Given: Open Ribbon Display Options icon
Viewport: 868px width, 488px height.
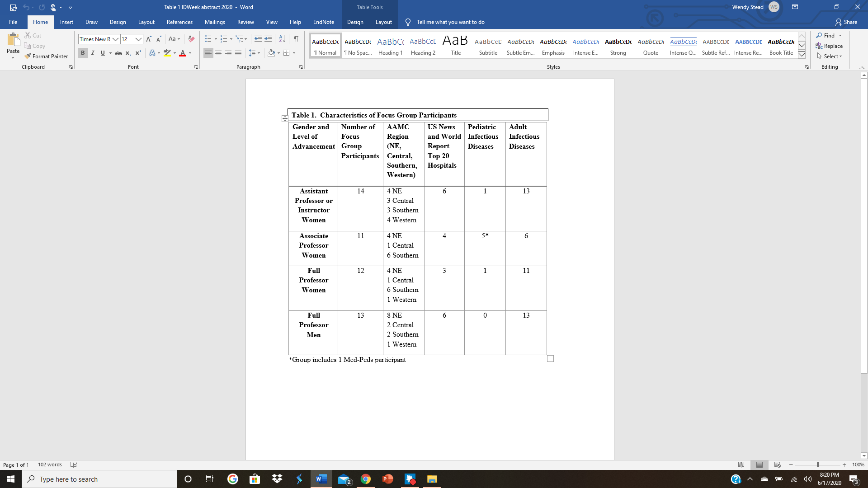Looking at the screenshot, I should [x=795, y=7].
